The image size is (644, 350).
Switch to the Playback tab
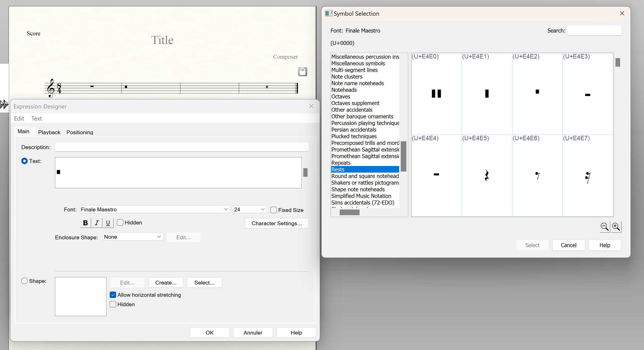pyautogui.click(x=49, y=132)
